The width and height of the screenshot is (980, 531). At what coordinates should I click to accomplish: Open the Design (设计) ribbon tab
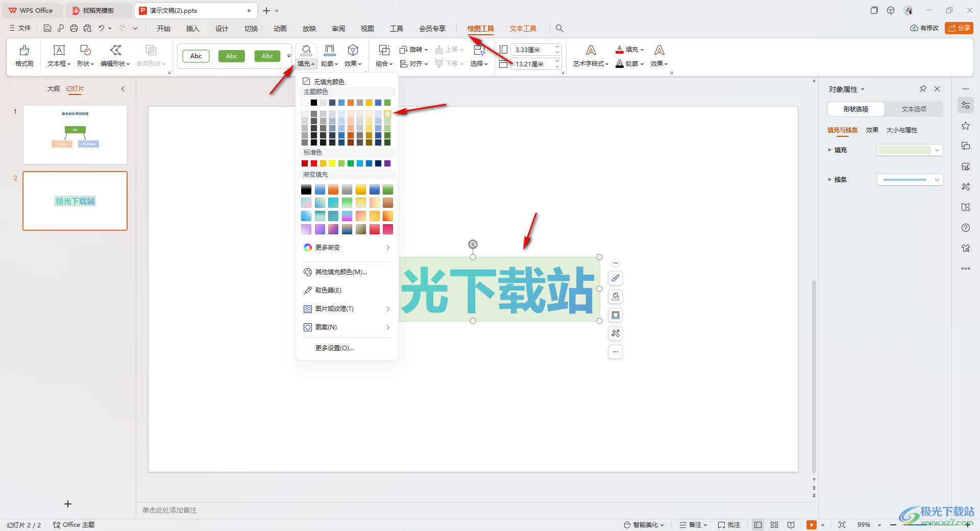222,29
